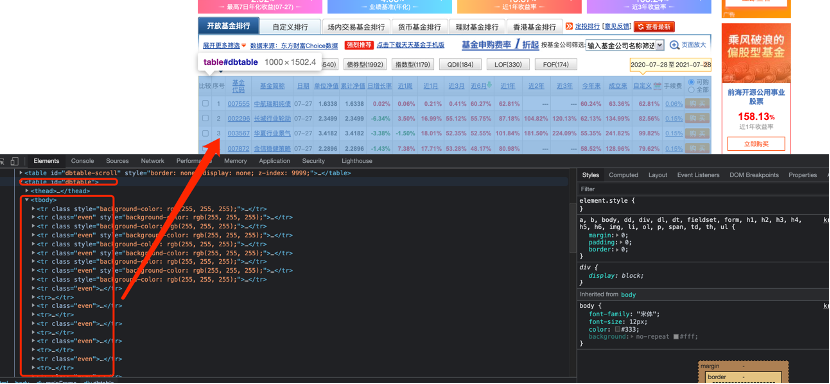Open the DOM Breakpoints pane
This screenshot has height=384, width=830.
[x=754, y=175]
